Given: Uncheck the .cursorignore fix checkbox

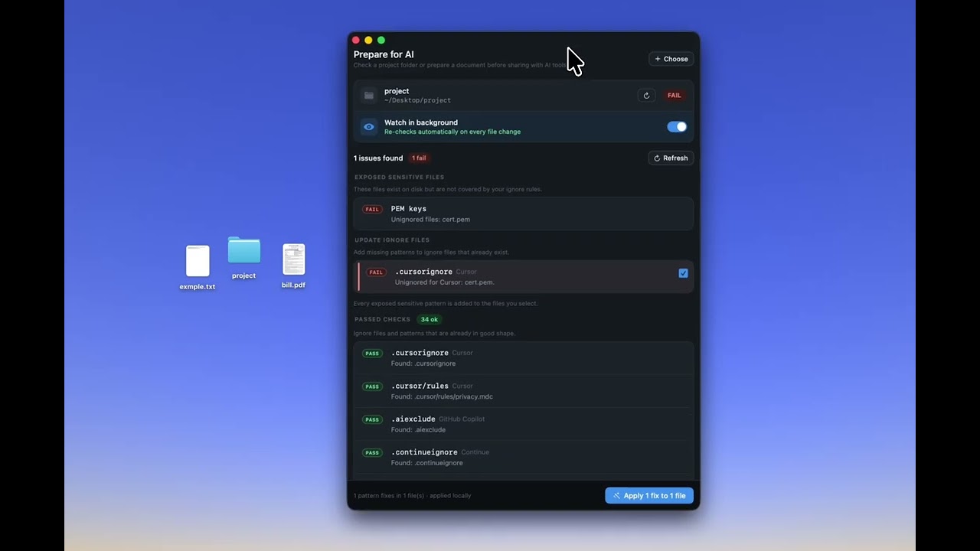Looking at the screenshot, I should [x=683, y=273].
